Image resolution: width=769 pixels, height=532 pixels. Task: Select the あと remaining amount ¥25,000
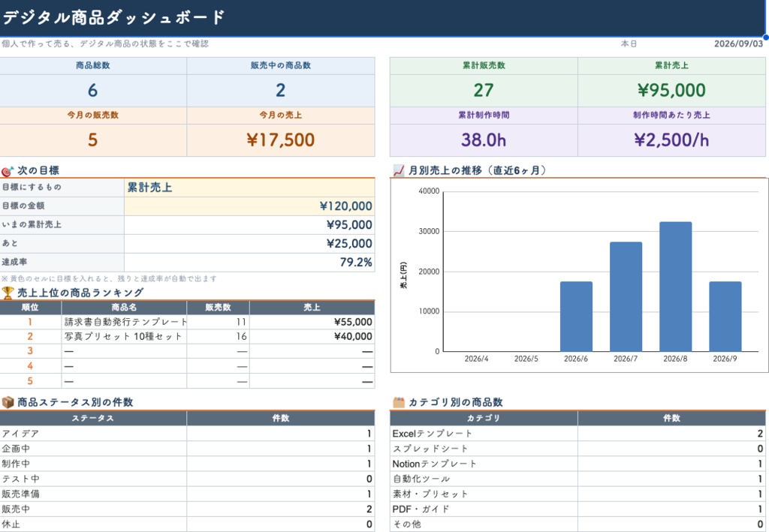(x=249, y=243)
